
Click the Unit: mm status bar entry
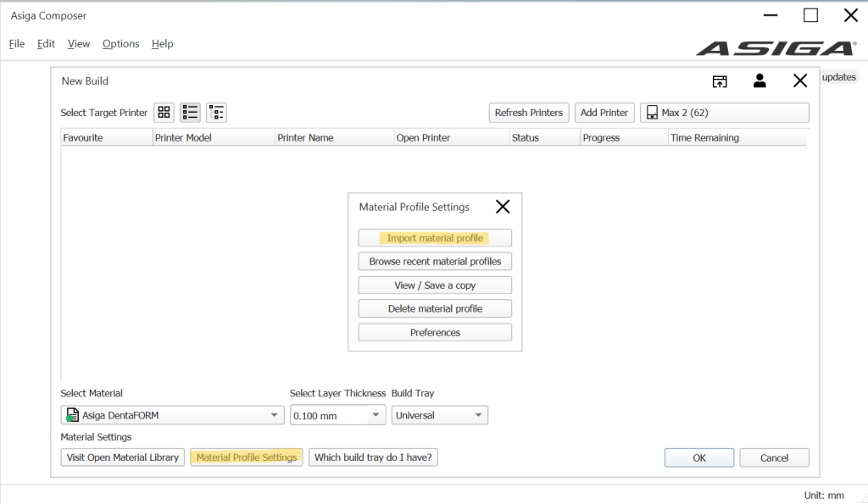click(824, 496)
